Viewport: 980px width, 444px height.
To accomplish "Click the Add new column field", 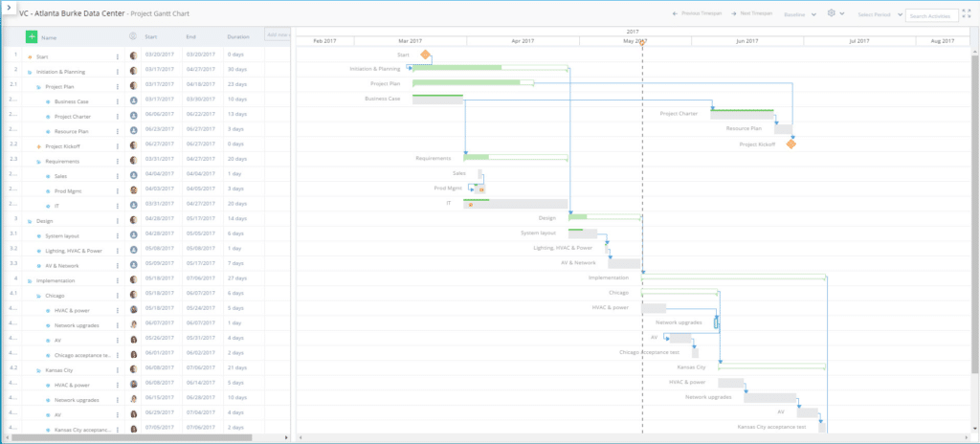I will tap(277, 35).
